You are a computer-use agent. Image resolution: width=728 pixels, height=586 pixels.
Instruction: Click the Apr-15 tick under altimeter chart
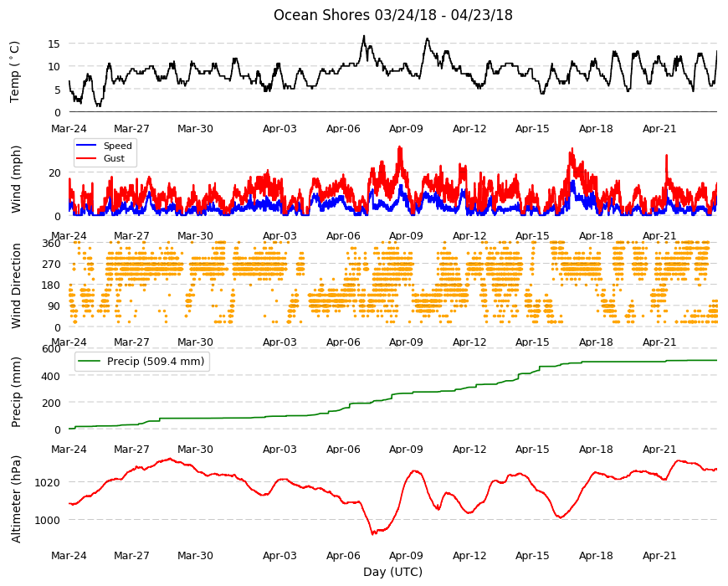pyautogui.click(x=532, y=555)
